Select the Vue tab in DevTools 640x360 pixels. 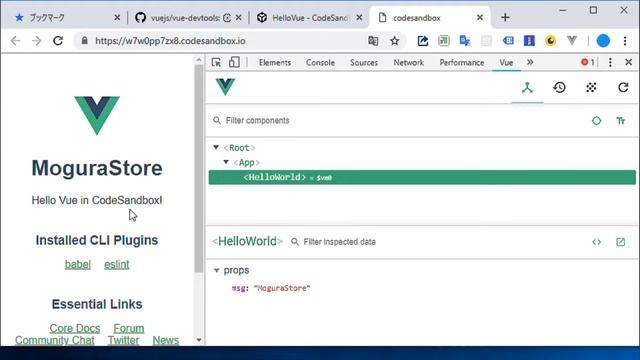coord(506,62)
